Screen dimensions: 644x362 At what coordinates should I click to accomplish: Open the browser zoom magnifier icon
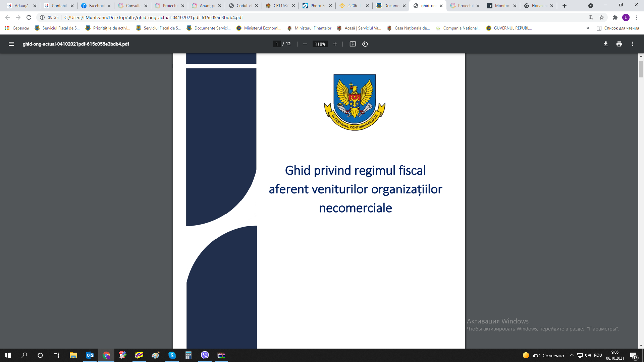pyautogui.click(x=591, y=17)
